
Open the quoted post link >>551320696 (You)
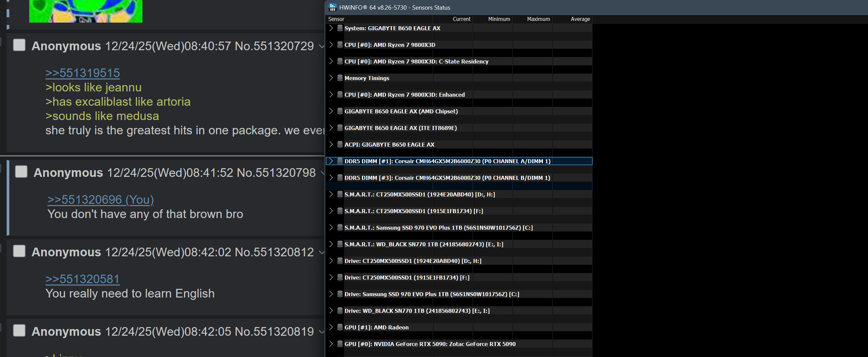[100, 200]
